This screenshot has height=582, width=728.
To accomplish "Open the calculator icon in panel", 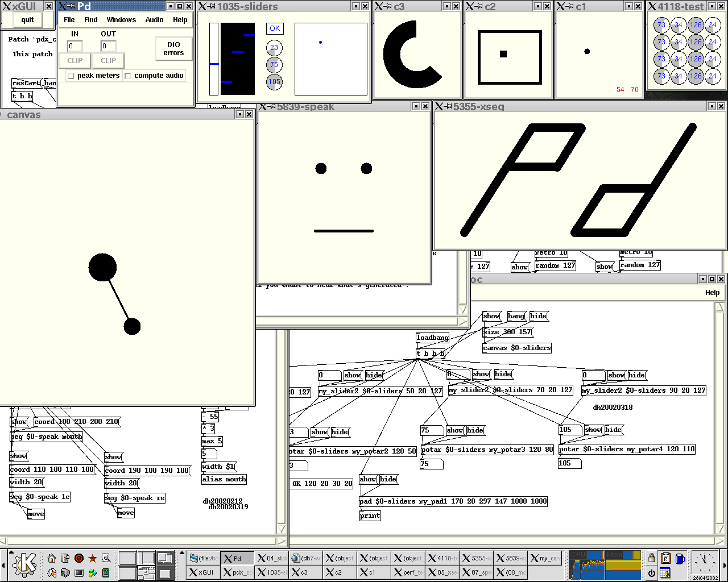I will point(106,572).
